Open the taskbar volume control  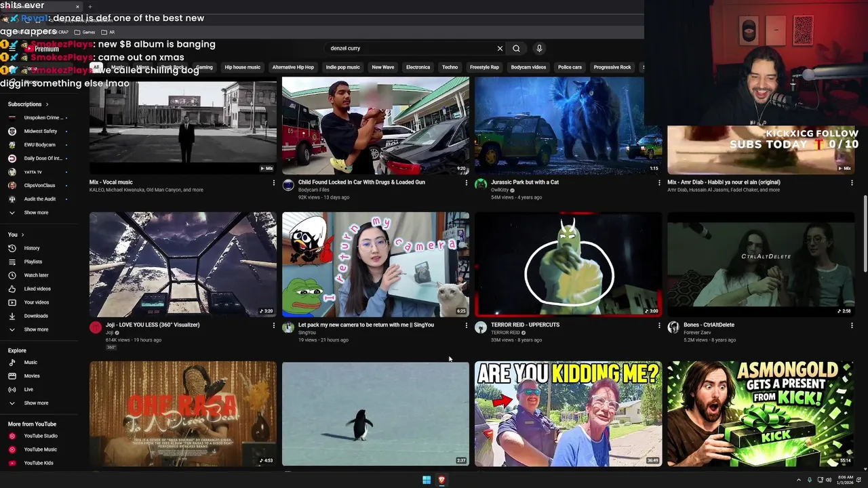[830, 480]
